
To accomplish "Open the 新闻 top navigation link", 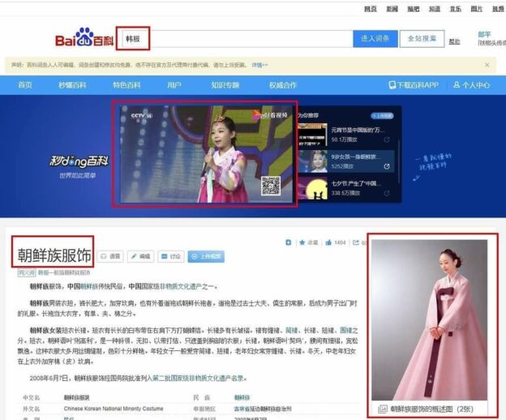I will (x=392, y=9).
